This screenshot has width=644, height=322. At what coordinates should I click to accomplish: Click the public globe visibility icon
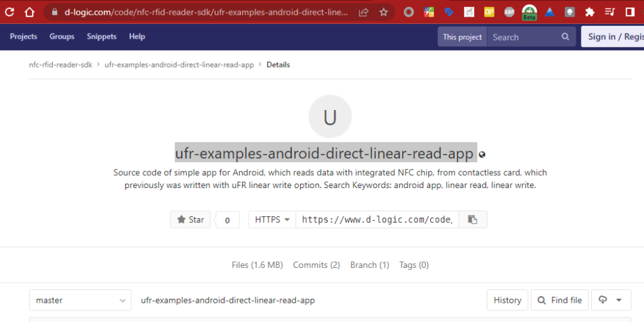pos(482,155)
